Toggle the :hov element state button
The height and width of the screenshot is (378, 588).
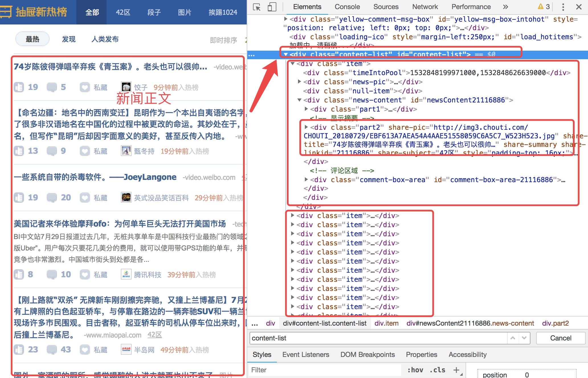(x=415, y=370)
